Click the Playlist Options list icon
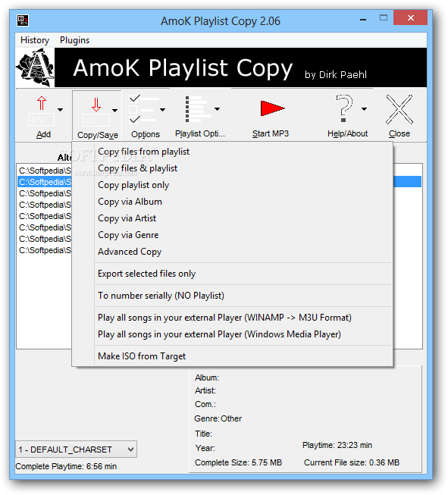This screenshot has height=495, width=448. tap(198, 109)
